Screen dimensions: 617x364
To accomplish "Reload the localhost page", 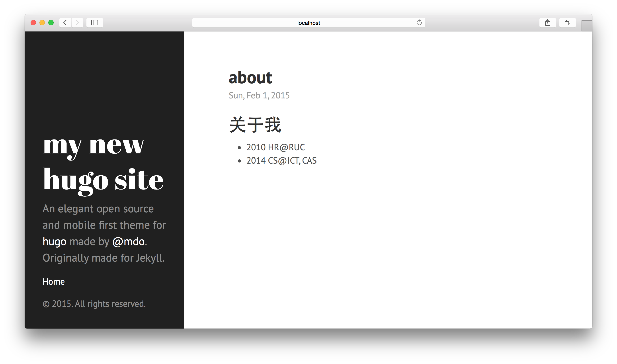I will tap(419, 23).
